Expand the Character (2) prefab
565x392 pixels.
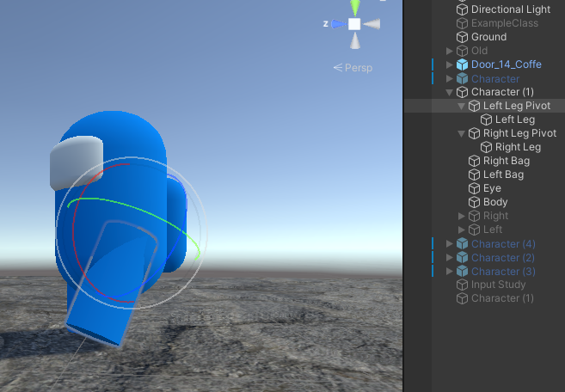coord(449,258)
